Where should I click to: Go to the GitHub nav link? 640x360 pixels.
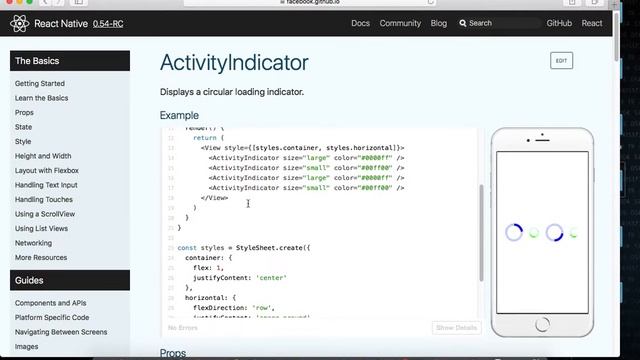(x=559, y=23)
